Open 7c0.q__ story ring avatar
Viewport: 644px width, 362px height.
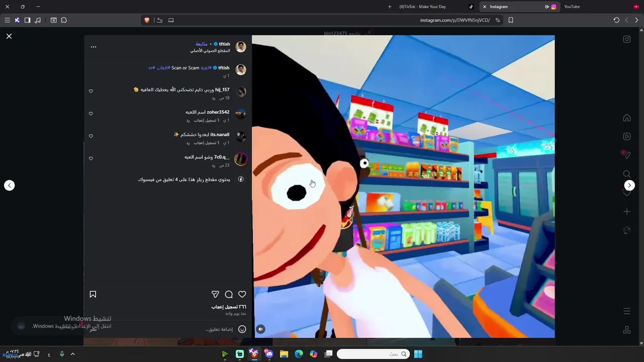[x=241, y=159]
